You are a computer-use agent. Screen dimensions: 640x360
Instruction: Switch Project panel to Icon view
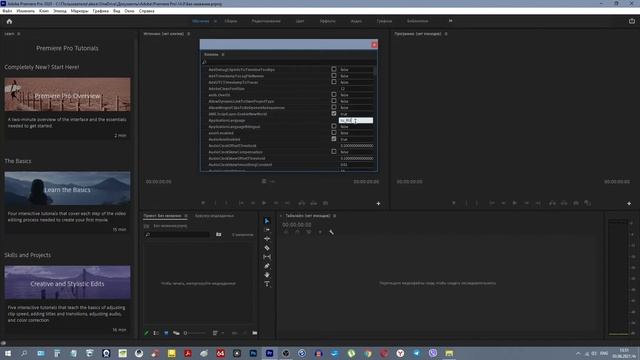[166, 333]
